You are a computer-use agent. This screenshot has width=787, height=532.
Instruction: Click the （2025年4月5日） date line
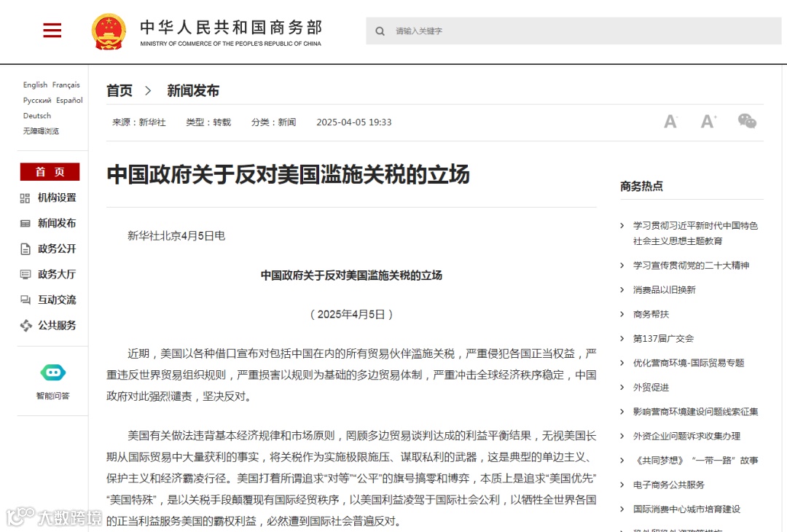(x=351, y=315)
